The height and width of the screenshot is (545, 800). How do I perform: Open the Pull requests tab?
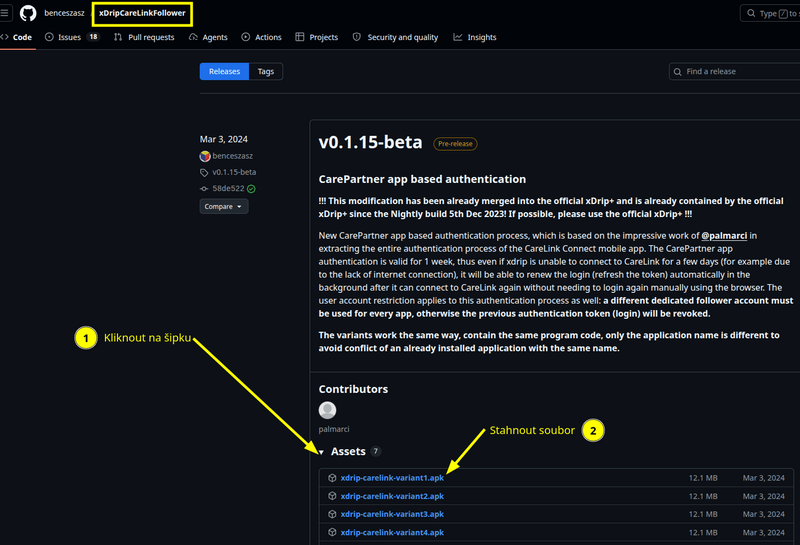(144, 37)
